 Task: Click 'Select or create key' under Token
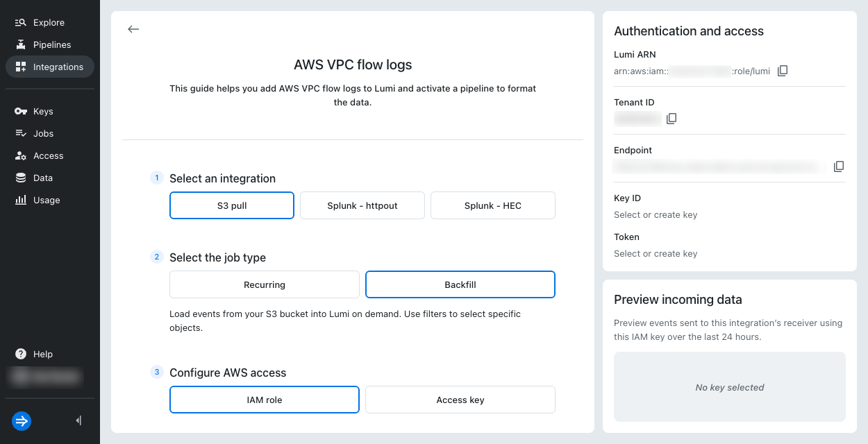(x=656, y=253)
